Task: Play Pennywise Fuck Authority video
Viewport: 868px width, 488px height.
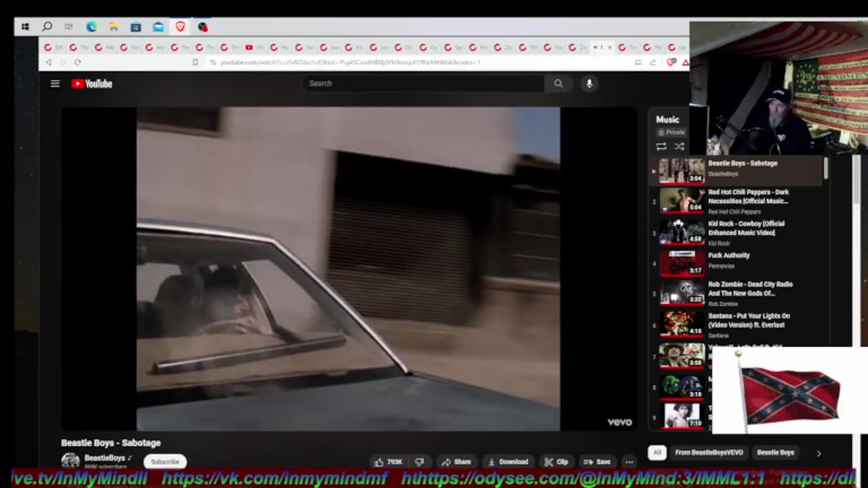Action: coord(737,263)
